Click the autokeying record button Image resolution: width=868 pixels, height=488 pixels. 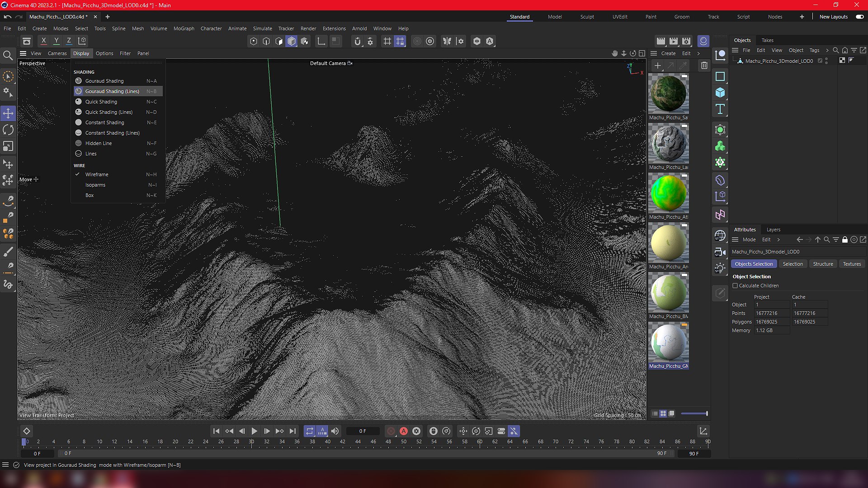click(404, 432)
